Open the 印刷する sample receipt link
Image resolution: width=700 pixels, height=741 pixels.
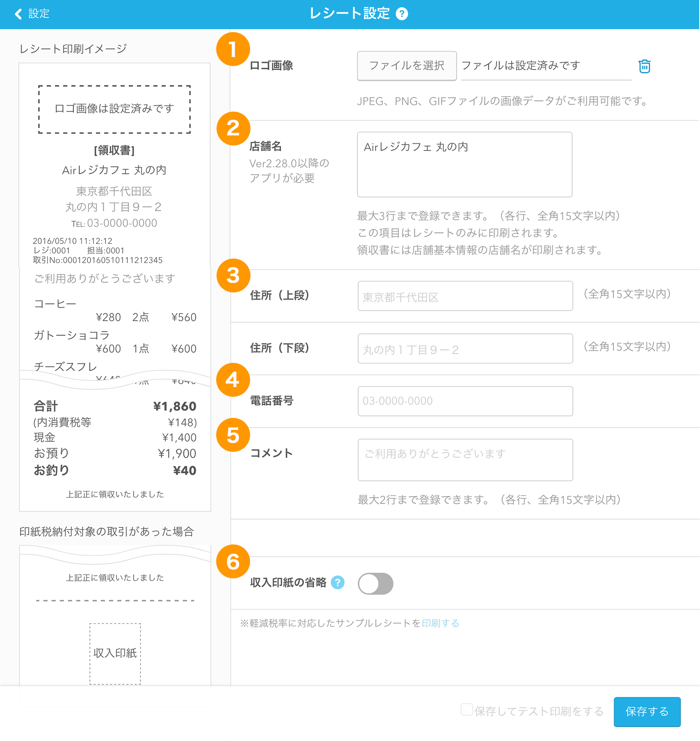pyautogui.click(x=440, y=623)
